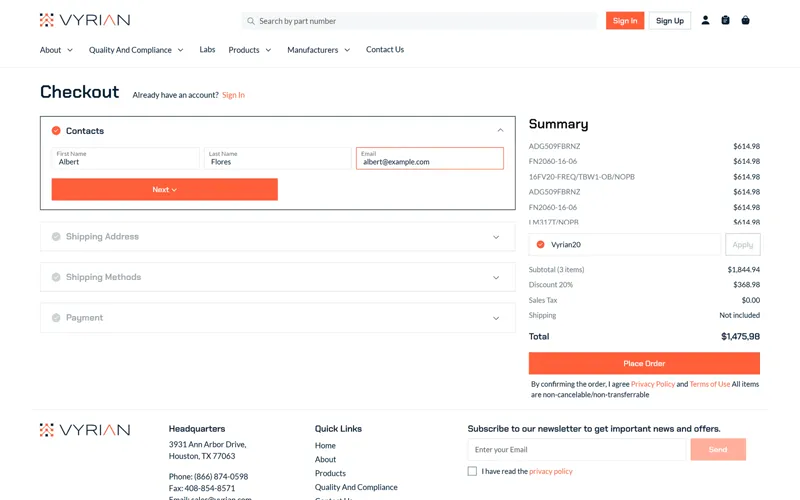800x500 pixels.
Task: Click Sign In link beside Checkout
Action: coord(233,95)
